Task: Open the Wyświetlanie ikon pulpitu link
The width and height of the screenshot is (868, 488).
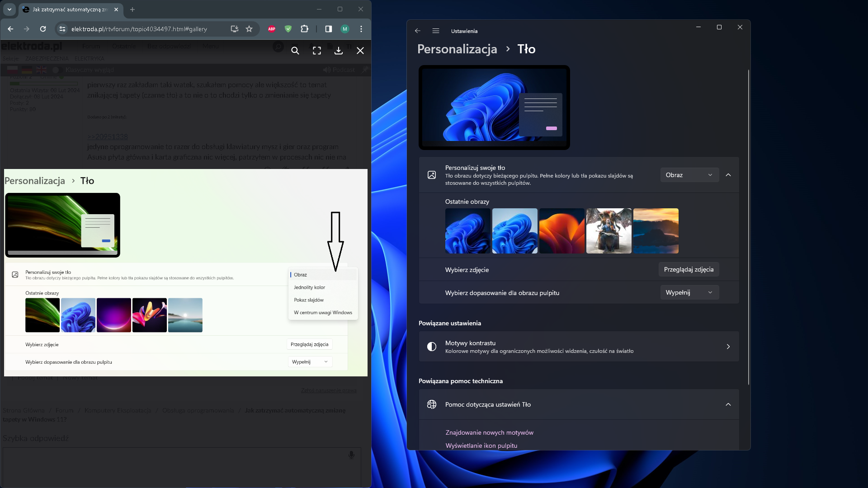Action: tap(481, 446)
